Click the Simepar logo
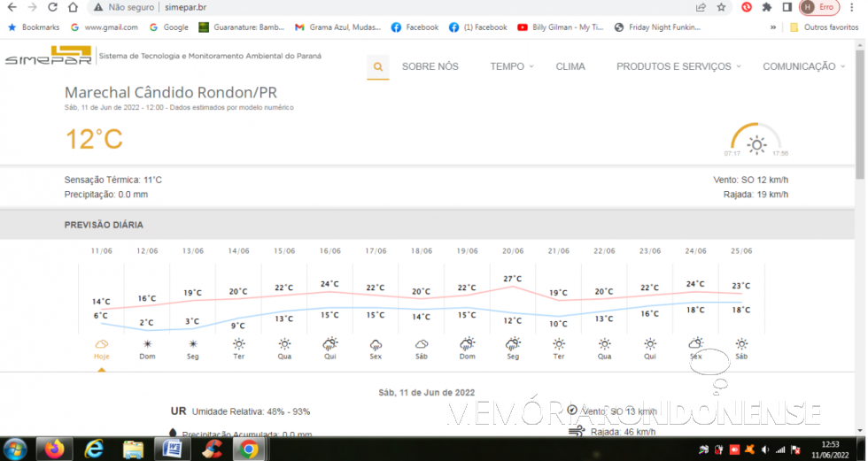This screenshot has width=868, height=461. coord(48,55)
